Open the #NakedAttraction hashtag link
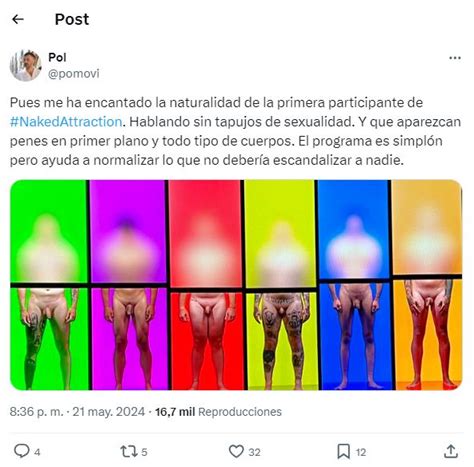 66,122
